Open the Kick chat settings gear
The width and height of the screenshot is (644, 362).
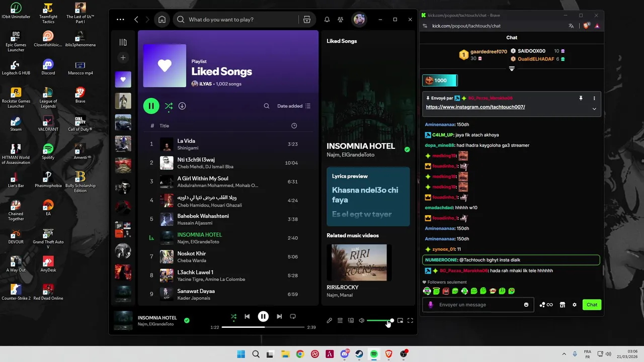click(x=575, y=305)
